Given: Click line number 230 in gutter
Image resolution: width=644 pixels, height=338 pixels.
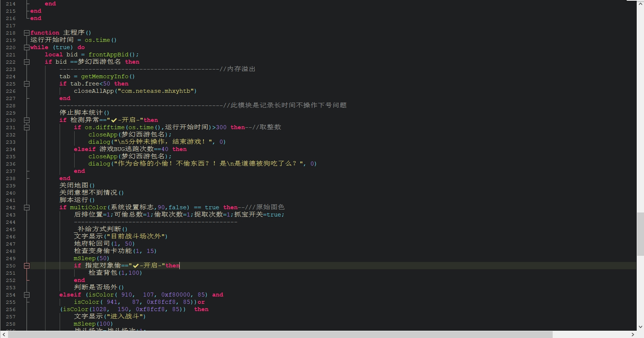Looking at the screenshot, I should tap(11, 120).
